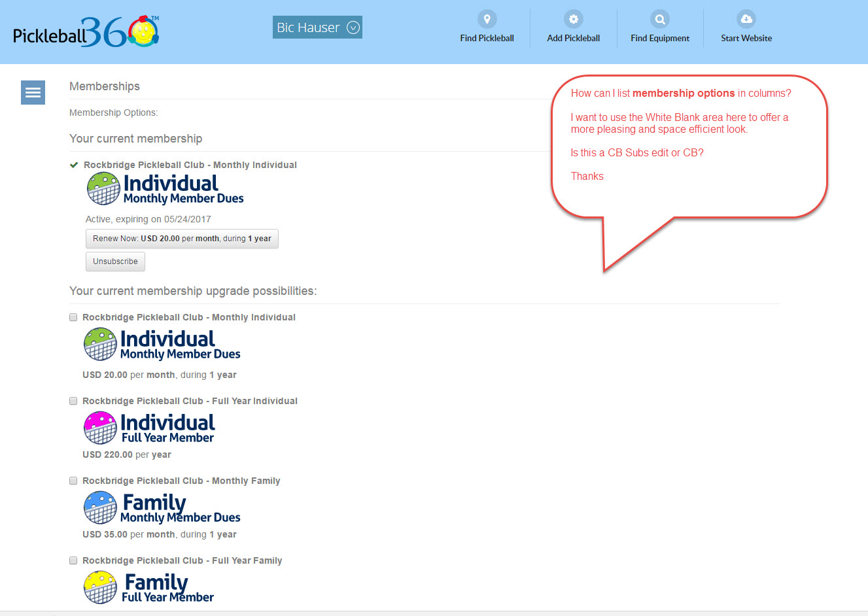Click the Add Pickleball gear icon
The width and height of the screenshot is (868, 616).
point(573,19)
